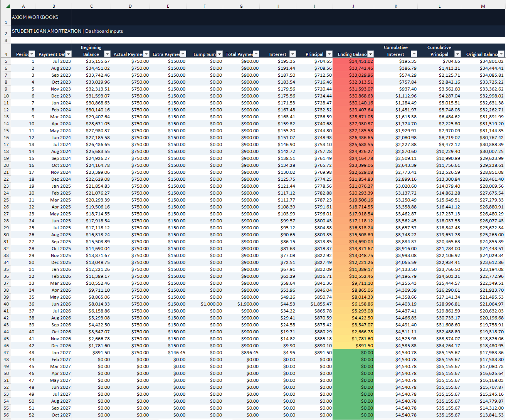This screenshot has height=420, width=506.
Task: Select the green Ending Balance cell in row 47
Action: (x=353, y=353)
